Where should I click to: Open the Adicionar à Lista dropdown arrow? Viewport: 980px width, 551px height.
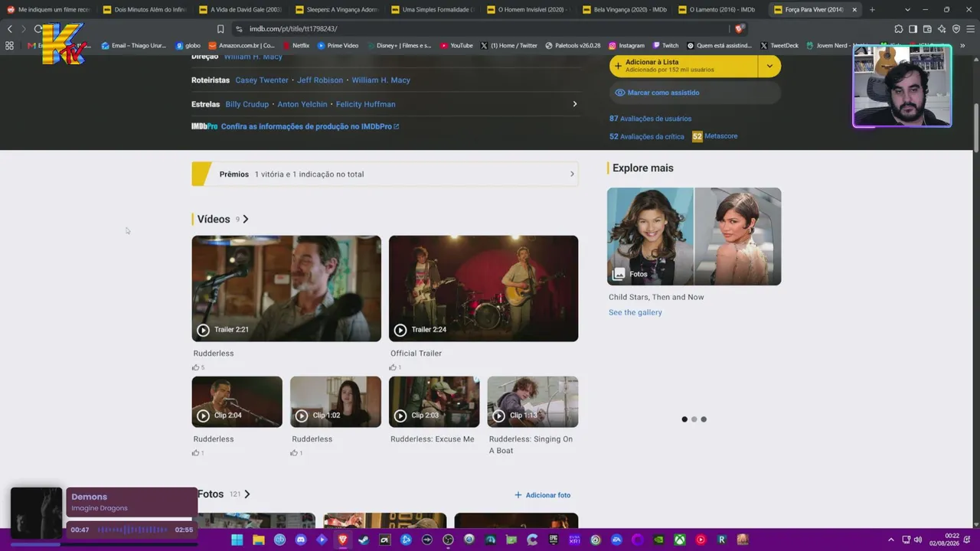(x=769, y=66)
